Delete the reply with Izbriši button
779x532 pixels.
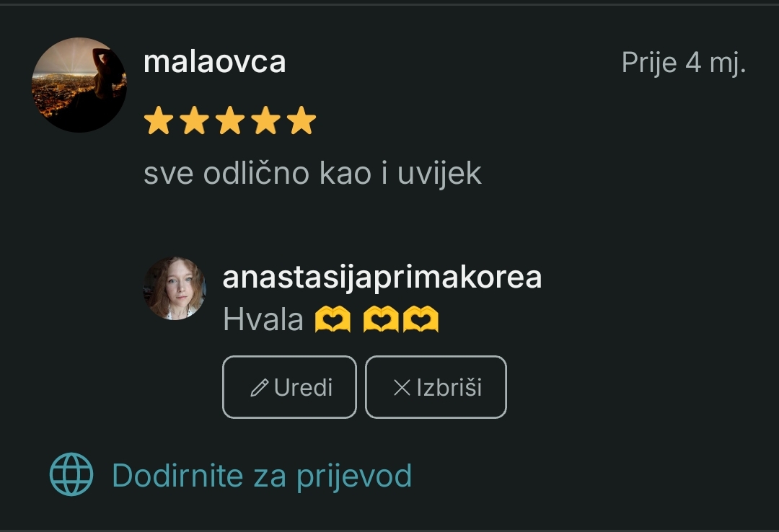436,387
